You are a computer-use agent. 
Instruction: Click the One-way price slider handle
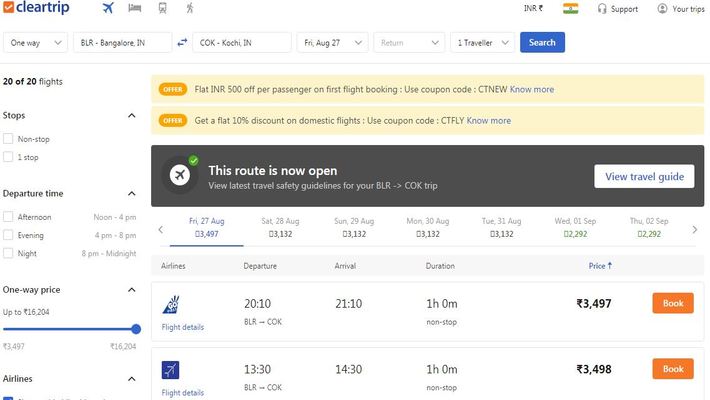(136, 329)
